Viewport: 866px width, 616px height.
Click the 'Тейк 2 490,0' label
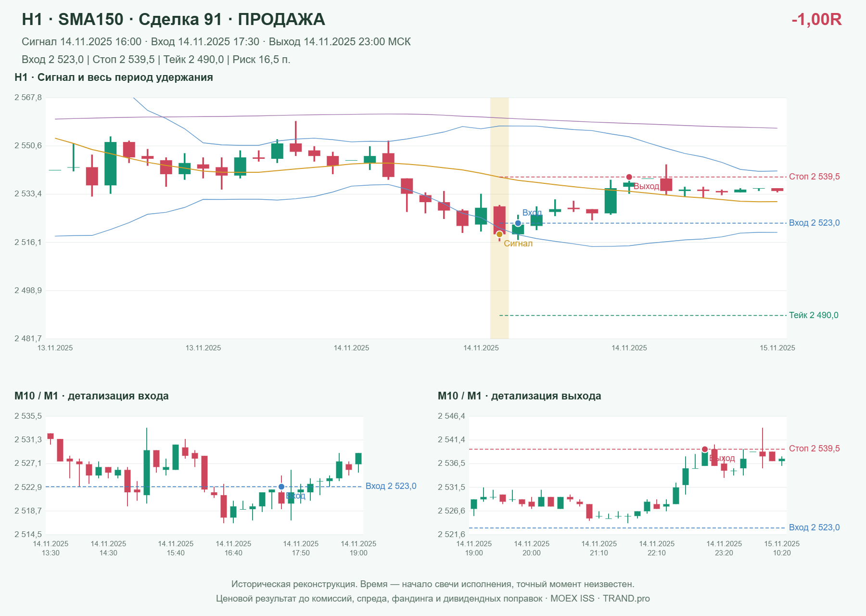[x=814, y=315]
